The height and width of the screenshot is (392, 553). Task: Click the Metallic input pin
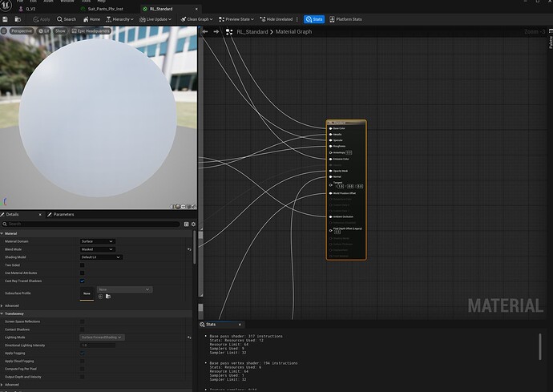(x=331, y=135)
